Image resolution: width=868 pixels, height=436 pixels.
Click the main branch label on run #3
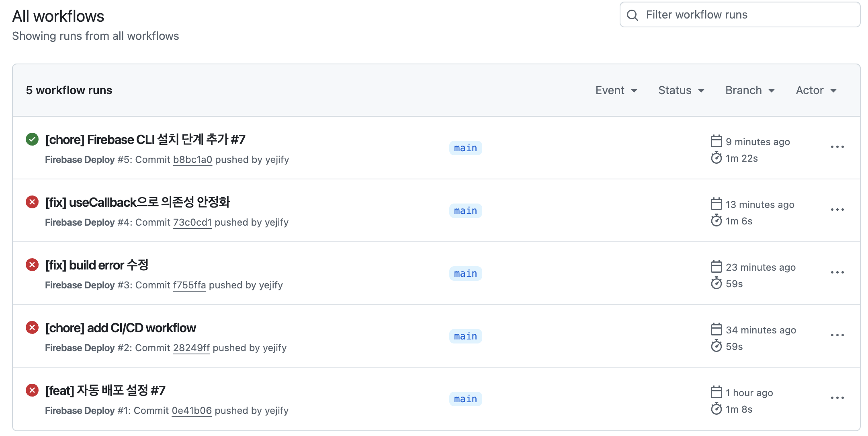click(465, 274)
